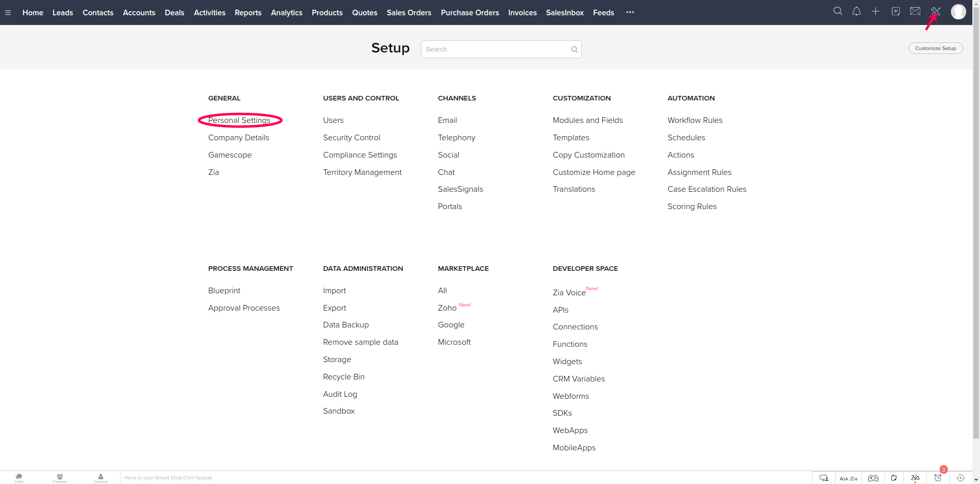Open the Recycle Bin link
Image resolution: width=980 pixels, height=484 pixels.
[344, 377]
